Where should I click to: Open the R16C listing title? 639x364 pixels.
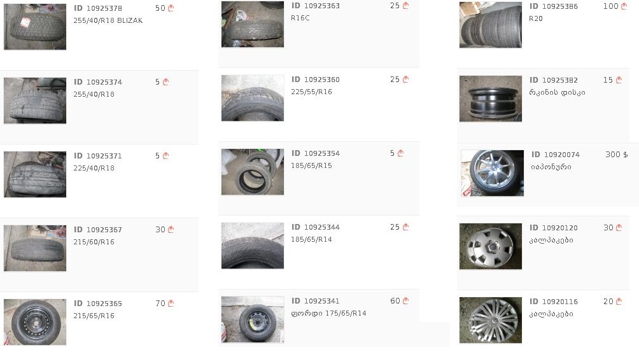tap(300, 18)
